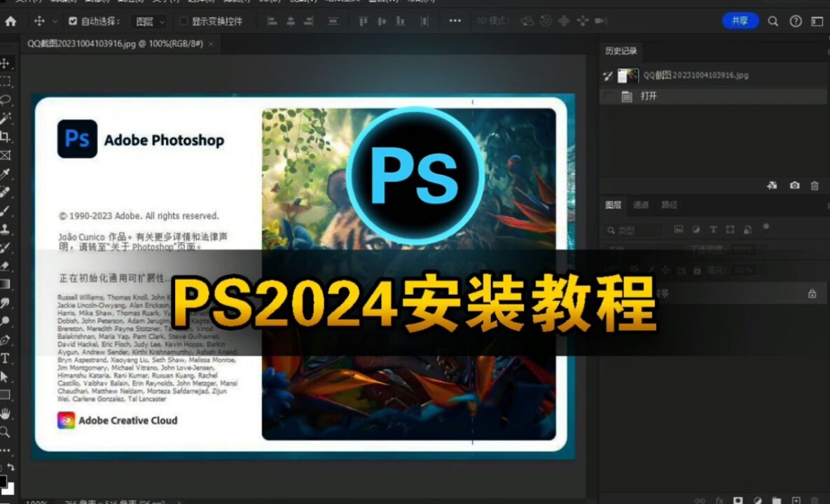Click the lock icon on the background layer
830x504 pixels.
pos(812,293)
